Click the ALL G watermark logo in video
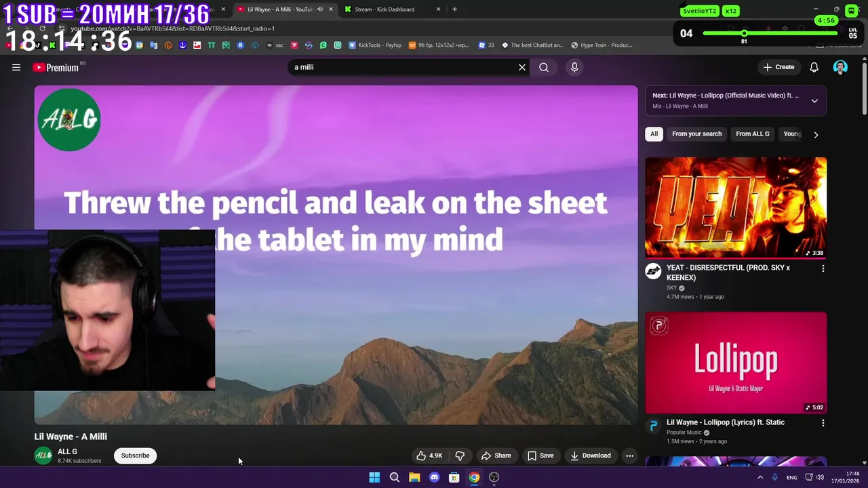This screenshot has height=488, width=868. click(x=68, y=120)
